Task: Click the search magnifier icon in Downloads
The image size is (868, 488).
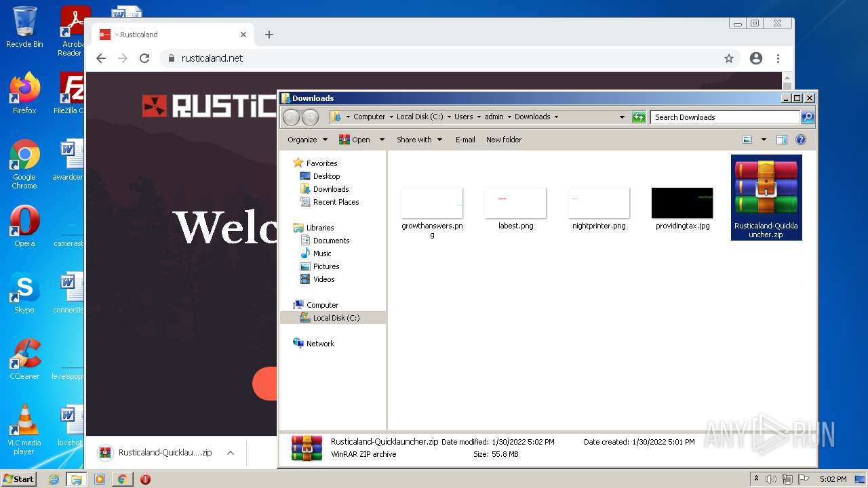Action: click(807, 117)
